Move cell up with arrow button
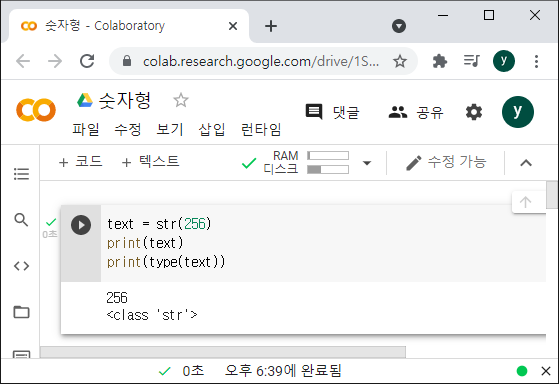 click(x=525, y=202)
